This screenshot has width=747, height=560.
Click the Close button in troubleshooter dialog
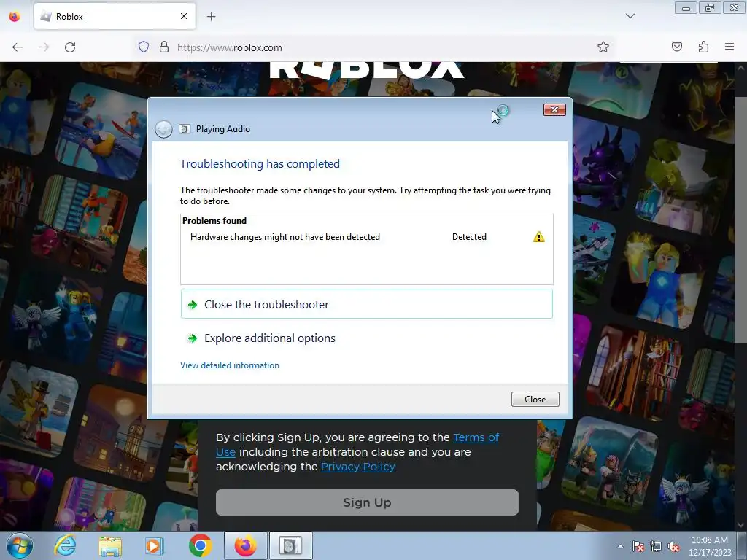point(535,399)
